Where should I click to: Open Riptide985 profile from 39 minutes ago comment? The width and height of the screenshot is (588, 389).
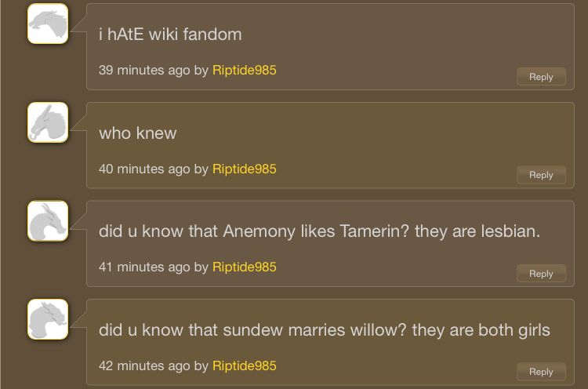click(x=244, y=71)
